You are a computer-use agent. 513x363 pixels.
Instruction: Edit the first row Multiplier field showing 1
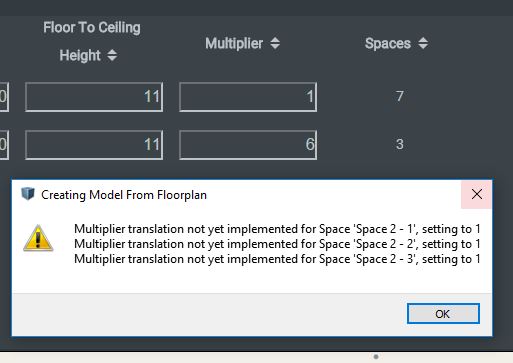point(248,97)
